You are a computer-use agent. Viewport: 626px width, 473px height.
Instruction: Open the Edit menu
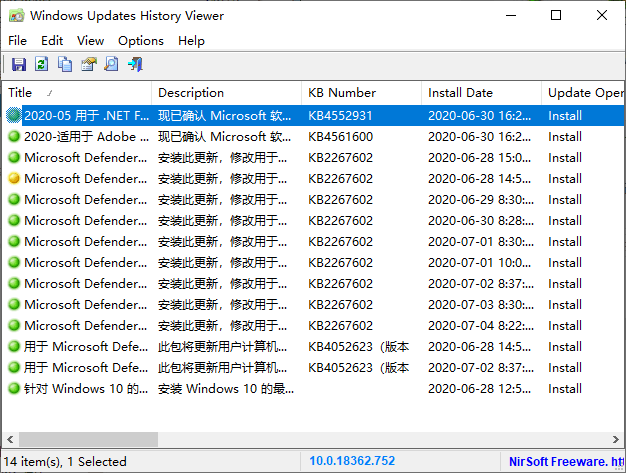(52, 41)
